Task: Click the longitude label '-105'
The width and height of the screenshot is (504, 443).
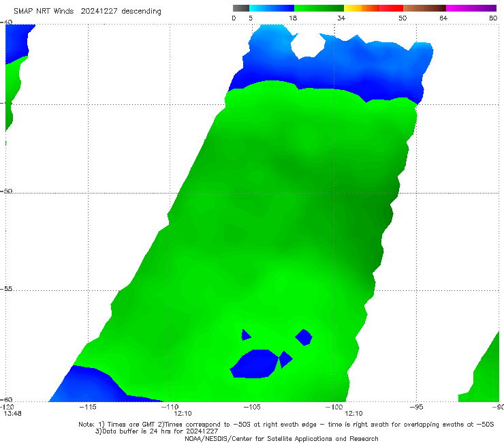Action: click(x=252, y=407)
